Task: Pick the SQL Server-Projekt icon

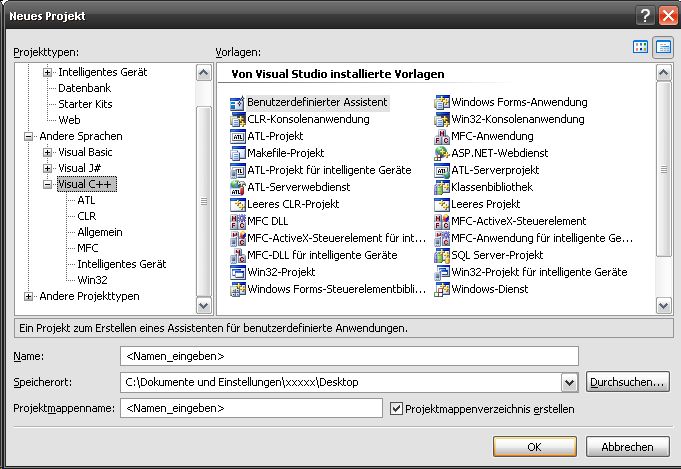Action: (x=441, y=255)
